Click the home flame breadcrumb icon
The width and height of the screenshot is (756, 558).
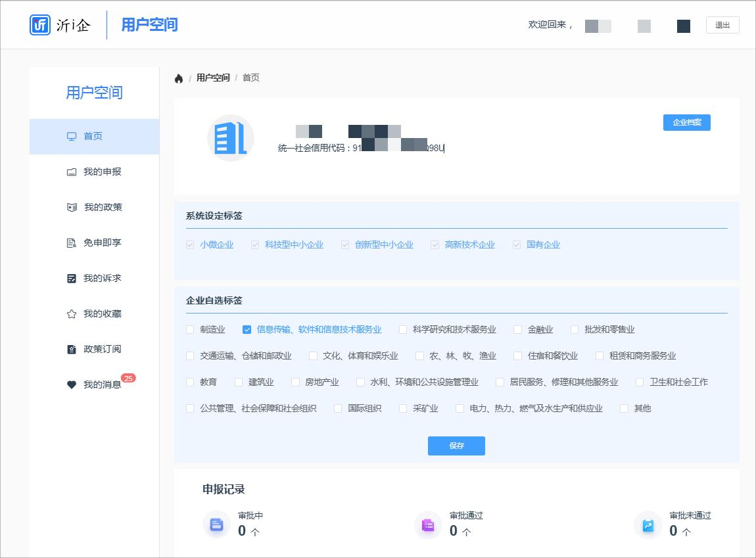click(x=179, y=78)
